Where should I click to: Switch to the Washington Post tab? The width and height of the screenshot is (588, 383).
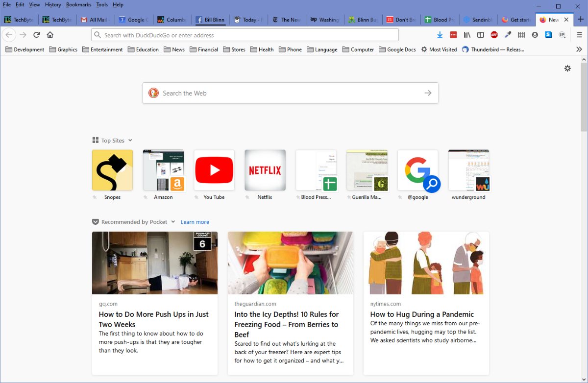pyautogui.click(x=325, y=20)
